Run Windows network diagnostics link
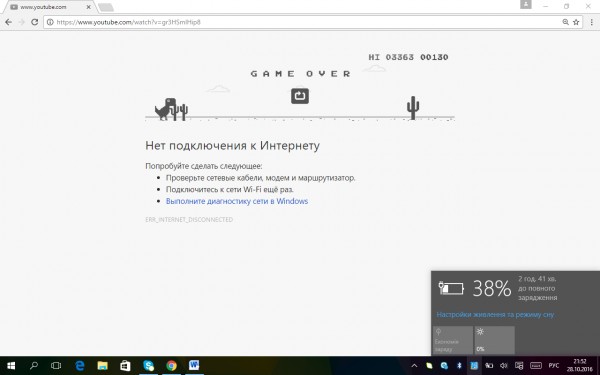This screenshot has height=375, width=600. tap(237, 201)
